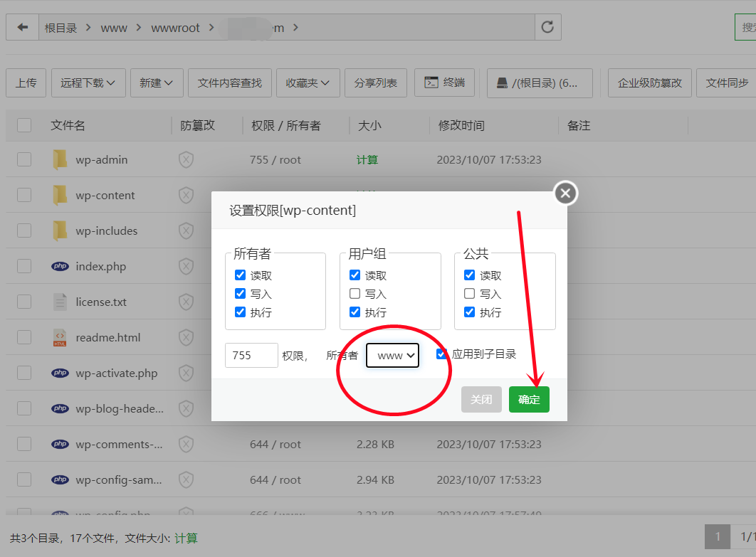The image size is (756, 557).
Task: Open the favorites (收藏夹) menu
Action: click(308, 83)
